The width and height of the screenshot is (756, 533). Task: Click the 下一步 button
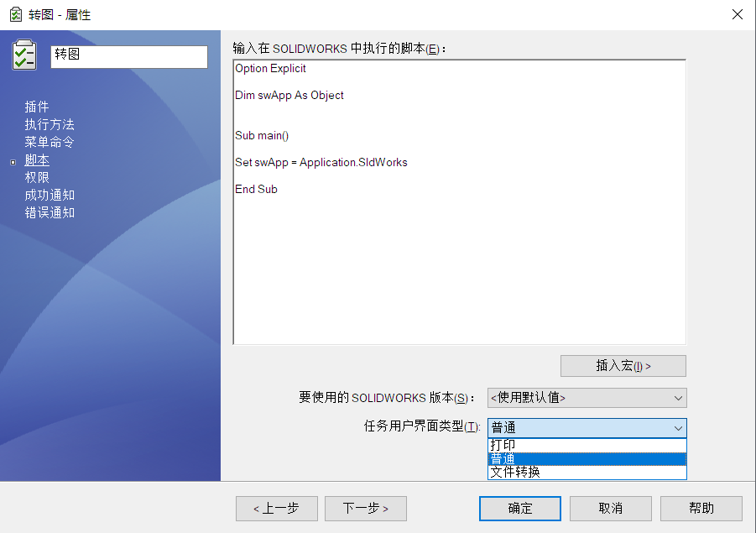click(x=365, y=509)
